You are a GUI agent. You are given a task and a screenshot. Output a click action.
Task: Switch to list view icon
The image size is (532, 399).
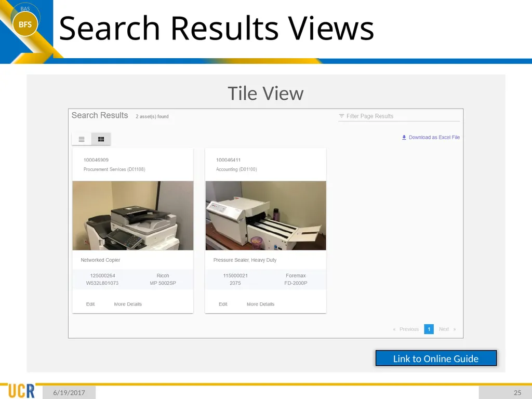click(x=82, y=139)
